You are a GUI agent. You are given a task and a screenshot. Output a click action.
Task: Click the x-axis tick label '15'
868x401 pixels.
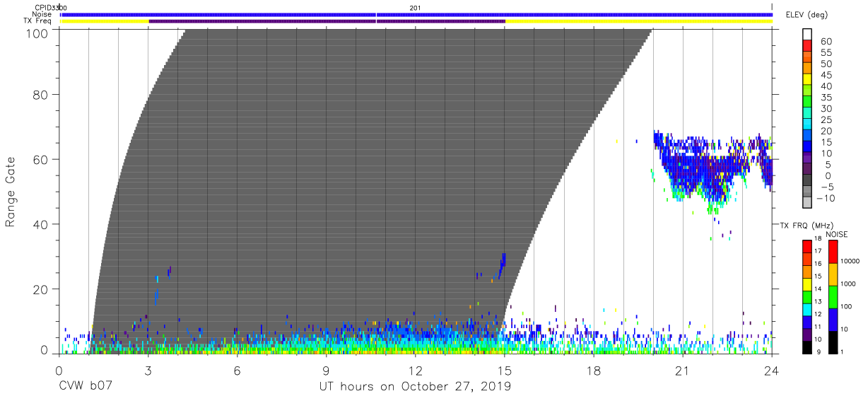click(x=505, y=371)
